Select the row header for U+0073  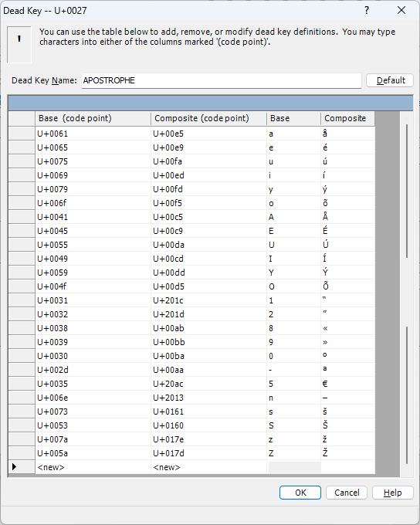pos(22,412)
